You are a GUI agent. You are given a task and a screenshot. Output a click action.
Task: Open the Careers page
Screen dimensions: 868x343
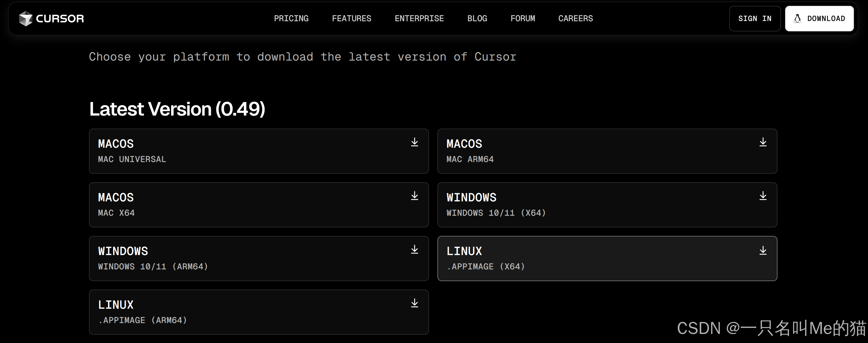(576, 19)
